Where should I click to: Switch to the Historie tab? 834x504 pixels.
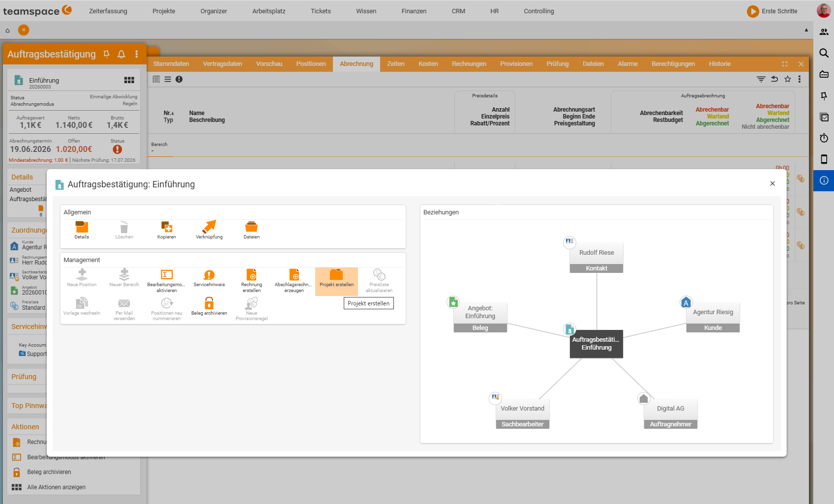click(719, 64)
